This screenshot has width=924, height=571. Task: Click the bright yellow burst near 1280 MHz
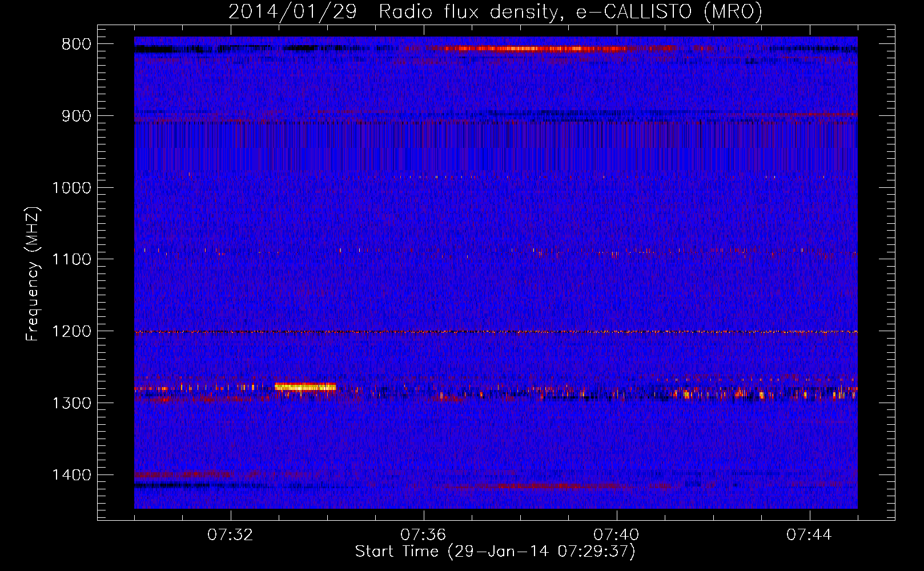point(305,387)
